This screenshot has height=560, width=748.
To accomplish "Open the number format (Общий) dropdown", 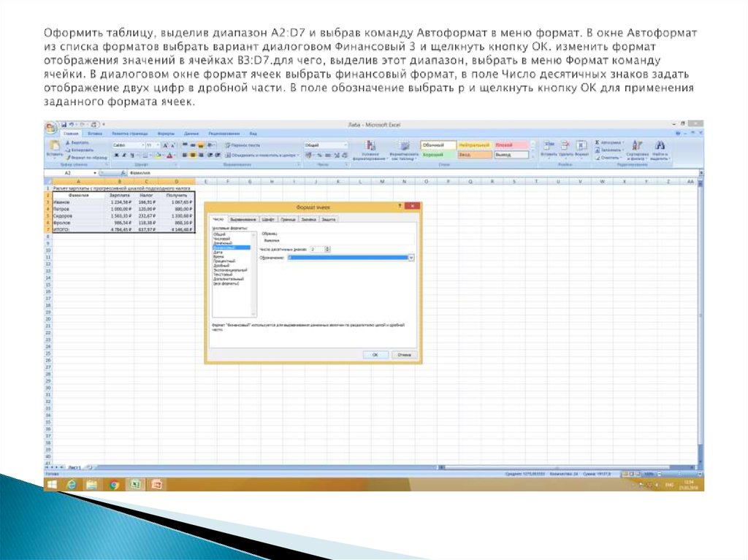I will (x=346, y=145).
